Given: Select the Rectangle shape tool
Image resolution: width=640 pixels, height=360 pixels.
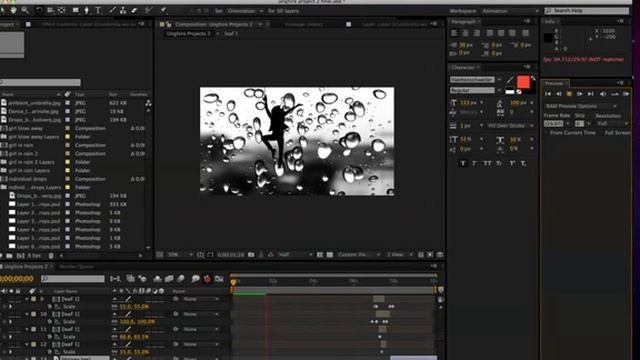Looking at the screenshot, I should point(76,10).
